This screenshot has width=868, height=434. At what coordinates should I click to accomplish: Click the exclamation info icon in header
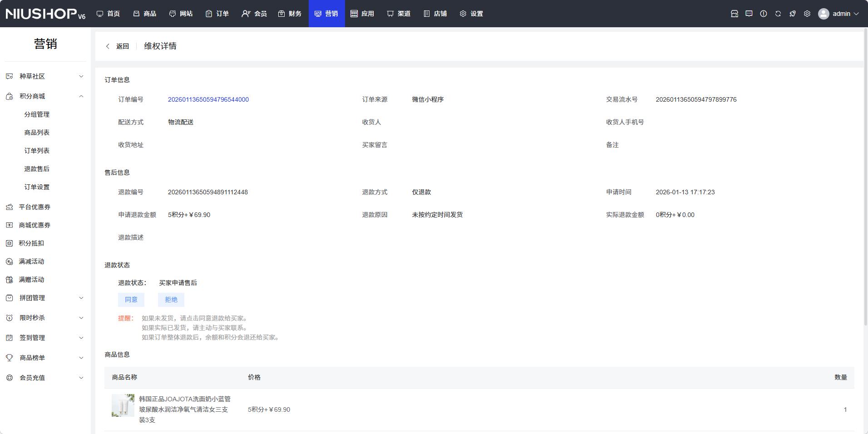point(763,14)
